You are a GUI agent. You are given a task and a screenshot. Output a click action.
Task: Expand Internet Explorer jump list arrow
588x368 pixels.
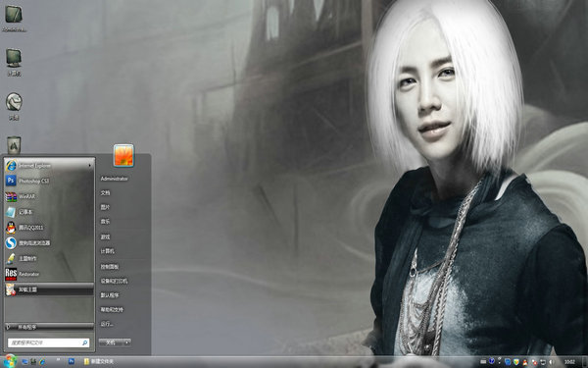pos(90,166)
